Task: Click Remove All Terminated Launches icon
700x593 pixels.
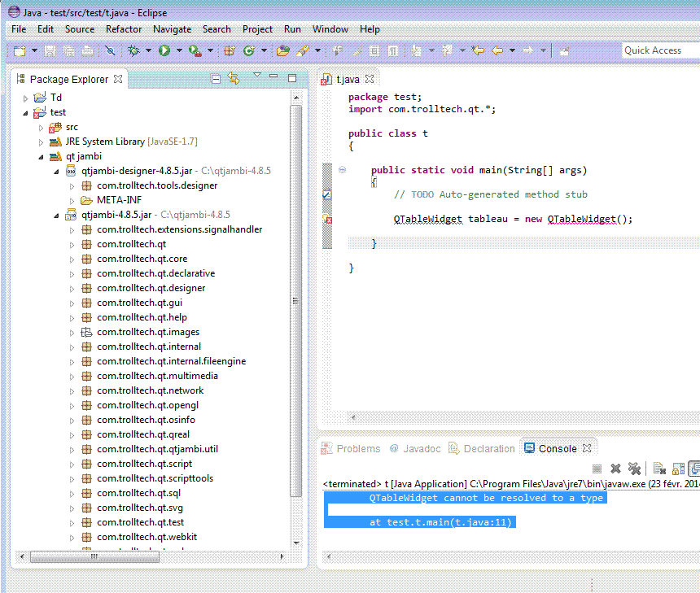Action: click(634, 469)
